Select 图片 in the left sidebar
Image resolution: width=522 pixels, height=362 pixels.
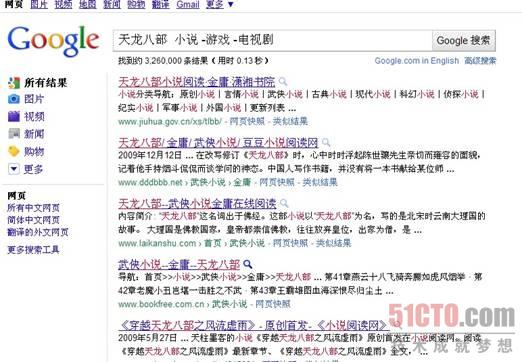point(34,99)
